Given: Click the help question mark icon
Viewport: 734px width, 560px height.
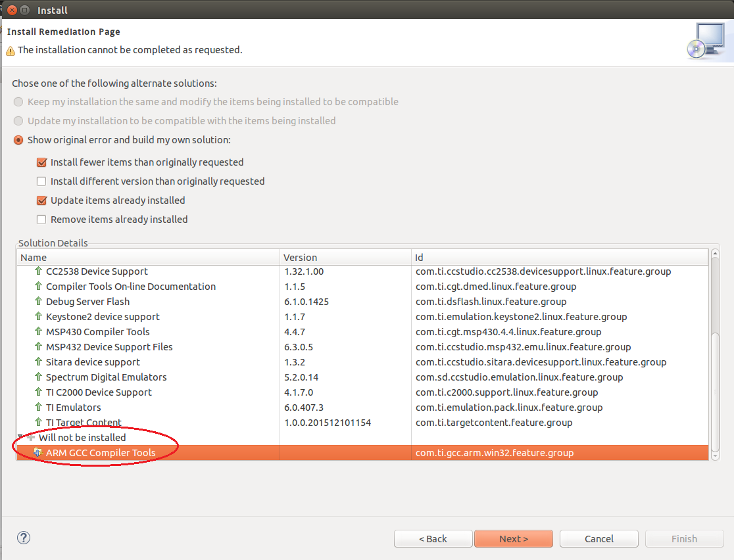Looking at the screenshot, I should click(24, 538).
